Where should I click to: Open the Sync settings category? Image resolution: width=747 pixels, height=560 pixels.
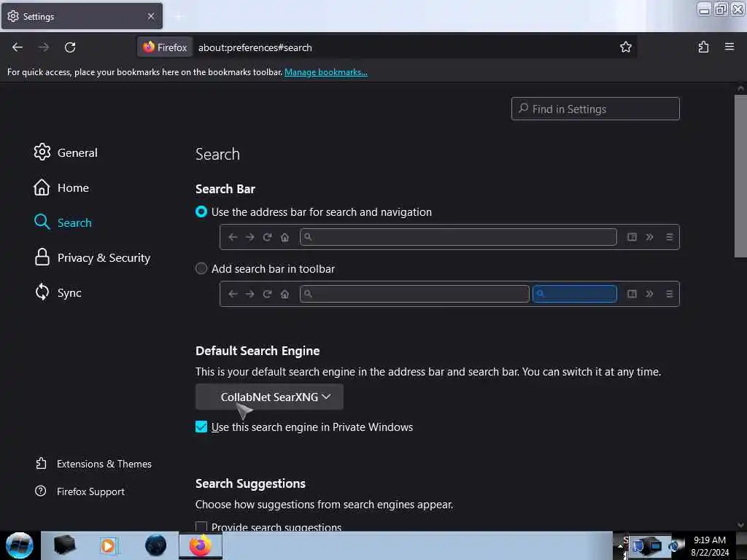click(x=58, y=292)
